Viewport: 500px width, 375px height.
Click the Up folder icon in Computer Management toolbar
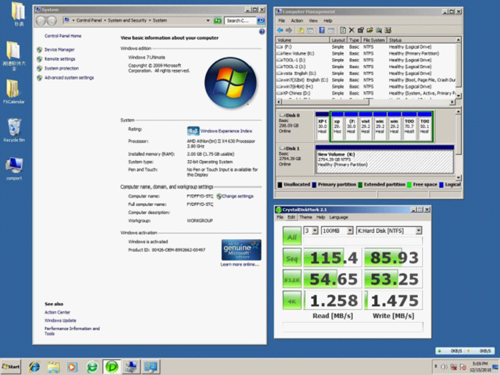[301, 30]
